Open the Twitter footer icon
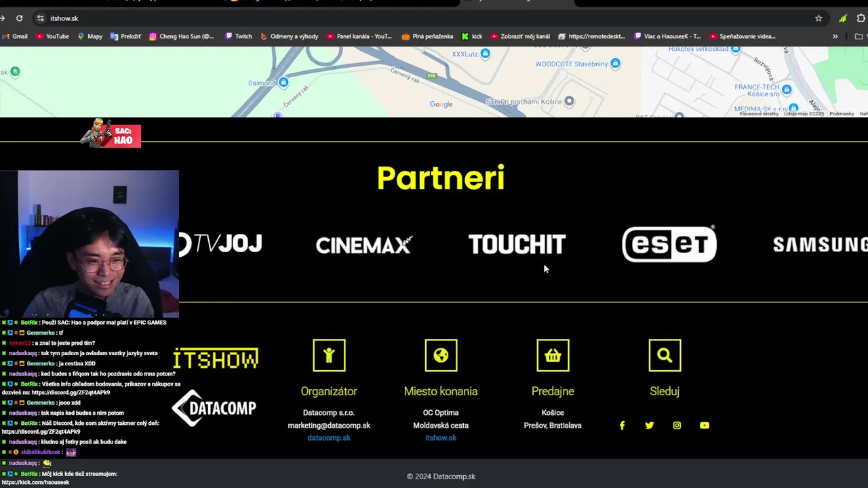The width and height of the screenshot is (868, 488). pyautogui.click(x=650, y=426)
